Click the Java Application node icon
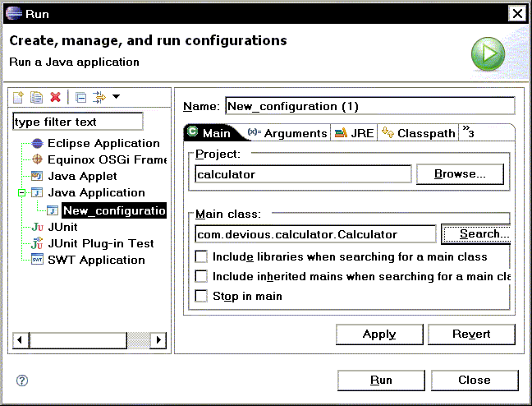 (x=37, y=192)
